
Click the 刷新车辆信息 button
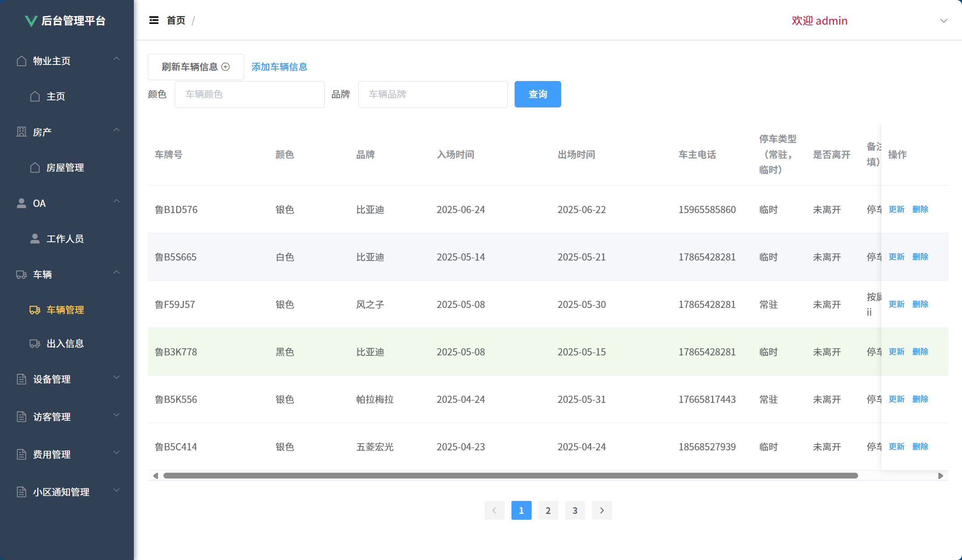coord(196,67)
